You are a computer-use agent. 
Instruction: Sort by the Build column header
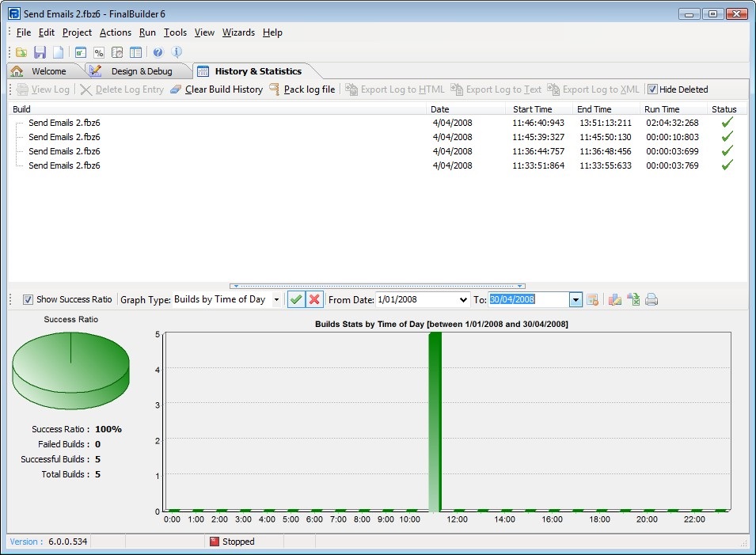click(x=217, y=109)
